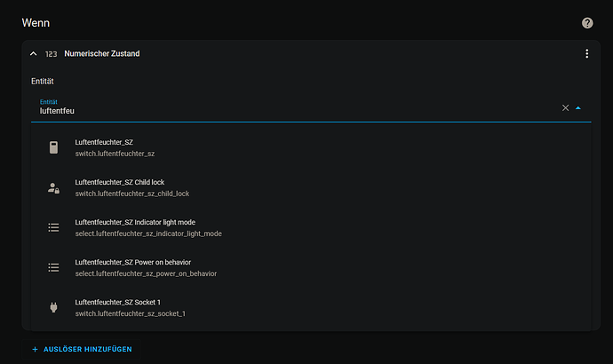This screenshot has width=613, height=364.
Task: Choose Luftentfeuchter_SZ Indicator light mode
Action: (x=311, y=227)
